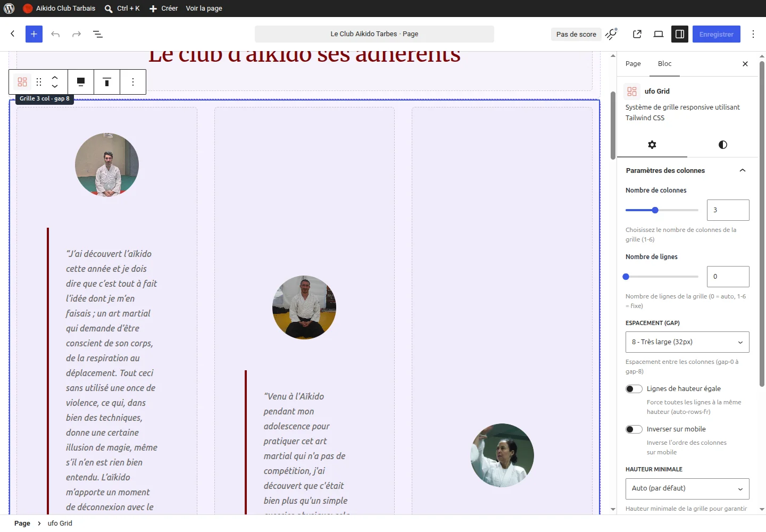The width and height of the screenshot is (766, 532).
Task: Move block down arrow
Action: click(x=55, y=86)
